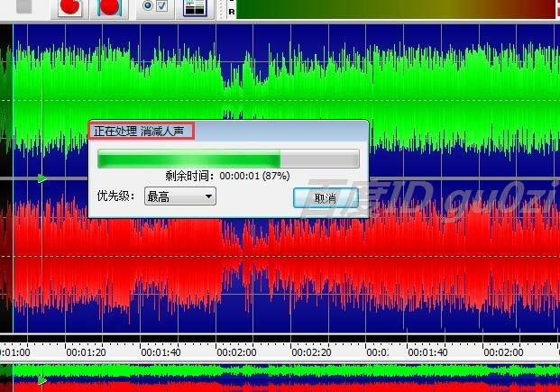Click the 00:01:20 mark on time ruler
The height and width of the screenshot is (392, 560).
[x=86, y=352]
